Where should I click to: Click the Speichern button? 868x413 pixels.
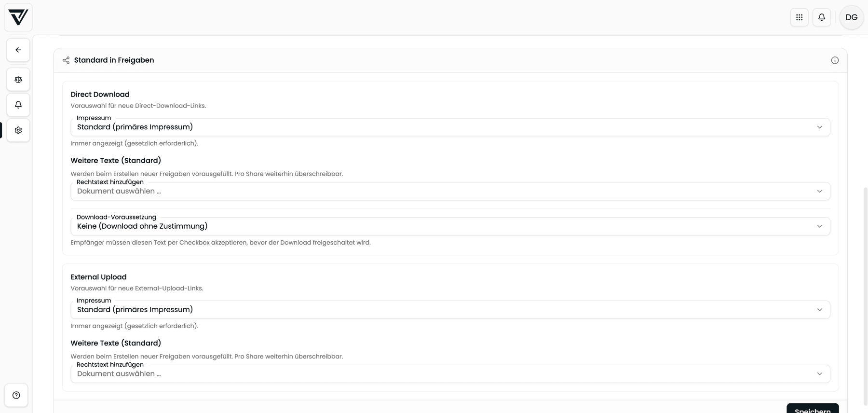pos(813,409)
